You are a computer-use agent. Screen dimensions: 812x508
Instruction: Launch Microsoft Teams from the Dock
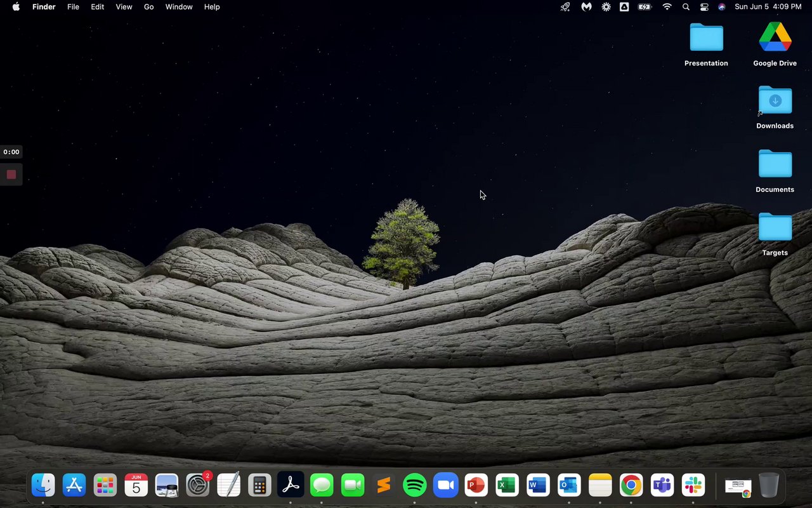(662, 486)
